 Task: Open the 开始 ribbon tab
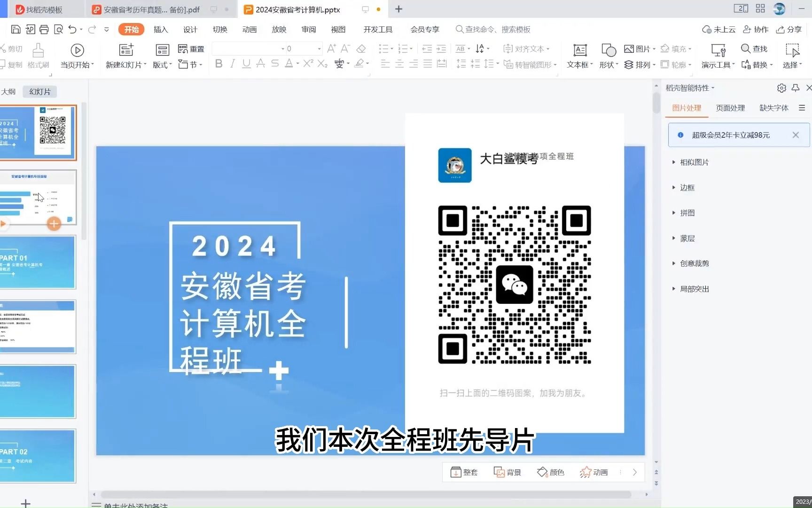pos(131,29)
